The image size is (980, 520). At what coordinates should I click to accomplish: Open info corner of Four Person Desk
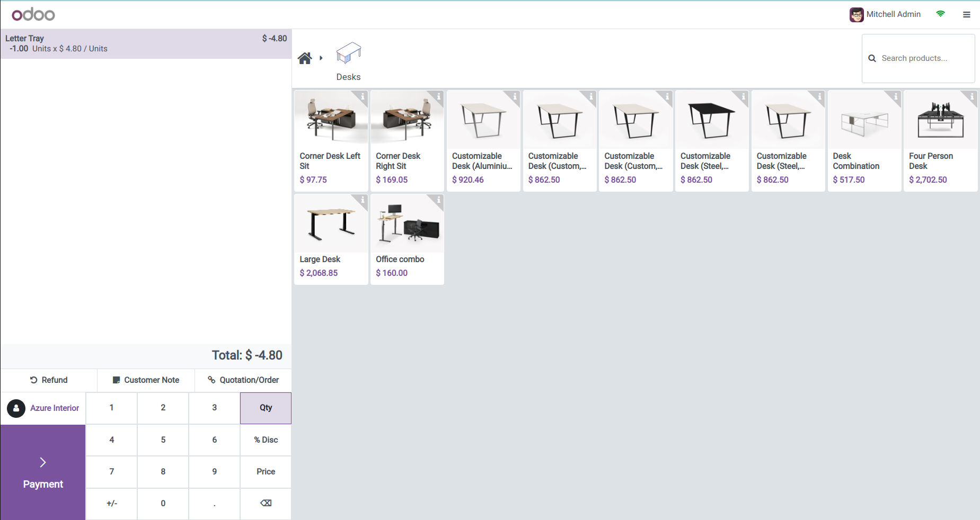pyautogui.click(x=972, y=96)
